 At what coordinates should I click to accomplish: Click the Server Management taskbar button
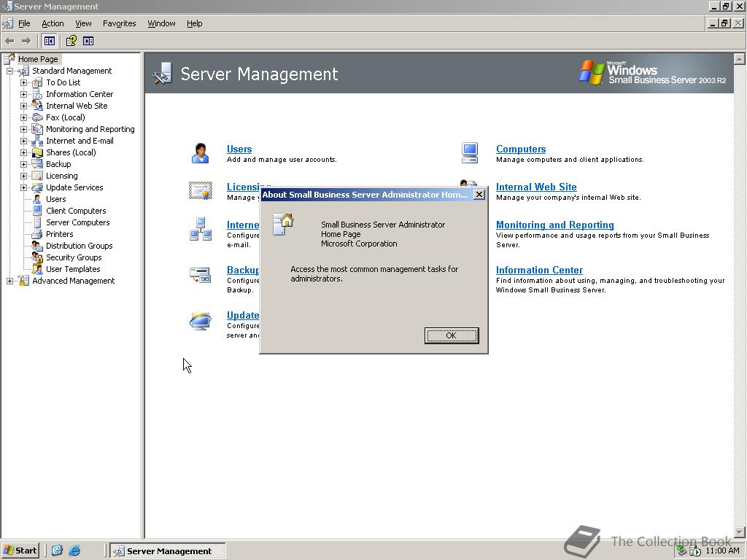tap(168, 551)
